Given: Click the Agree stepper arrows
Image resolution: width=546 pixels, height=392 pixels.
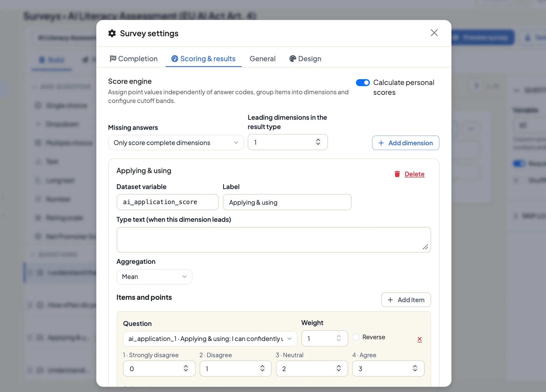Looking at the screenshot, I should point(415,368).
